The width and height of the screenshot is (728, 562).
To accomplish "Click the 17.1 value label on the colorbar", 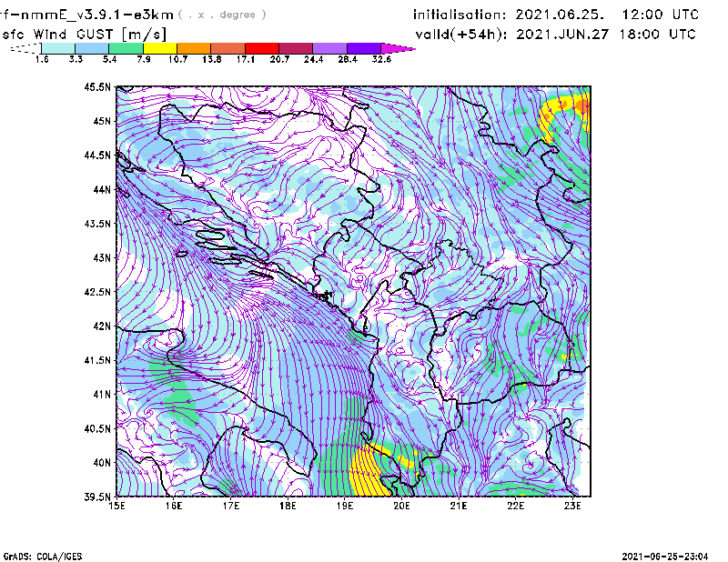I will click(246, 59).
